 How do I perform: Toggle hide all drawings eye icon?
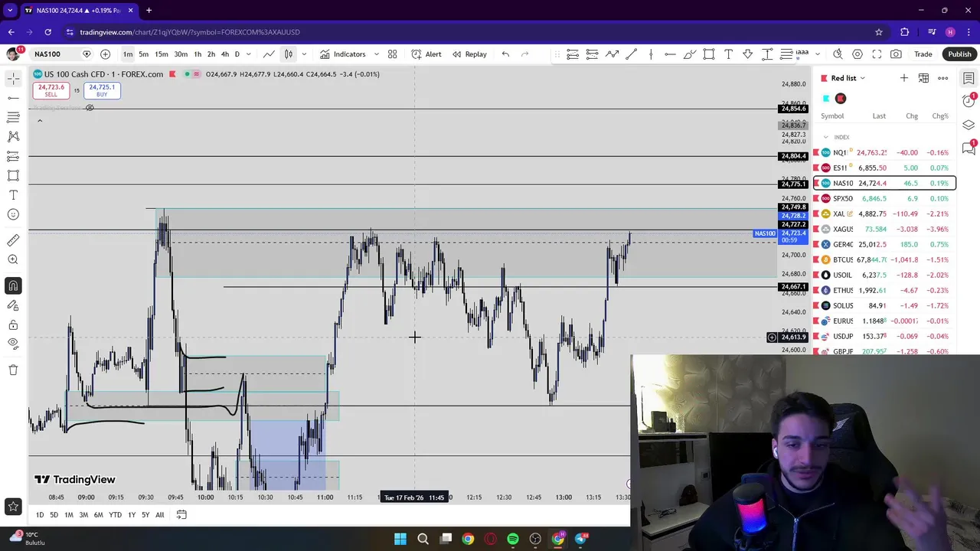tap(13, 344)
